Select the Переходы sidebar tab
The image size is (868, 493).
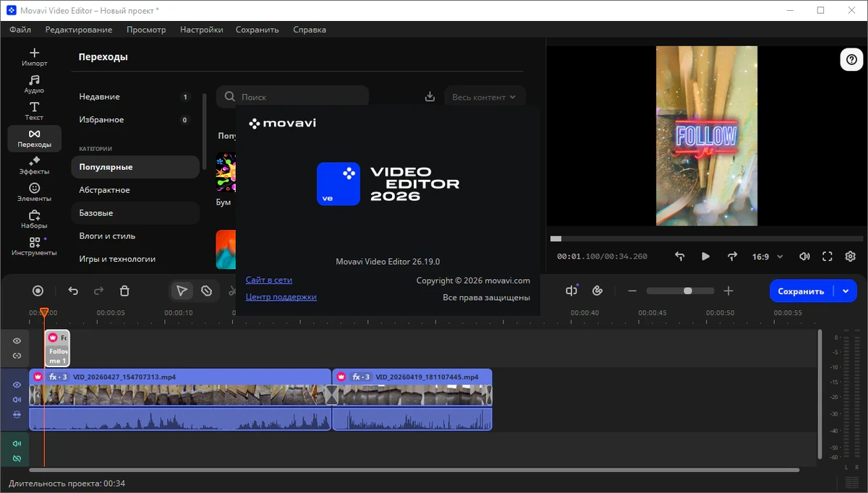pos(34,138)
